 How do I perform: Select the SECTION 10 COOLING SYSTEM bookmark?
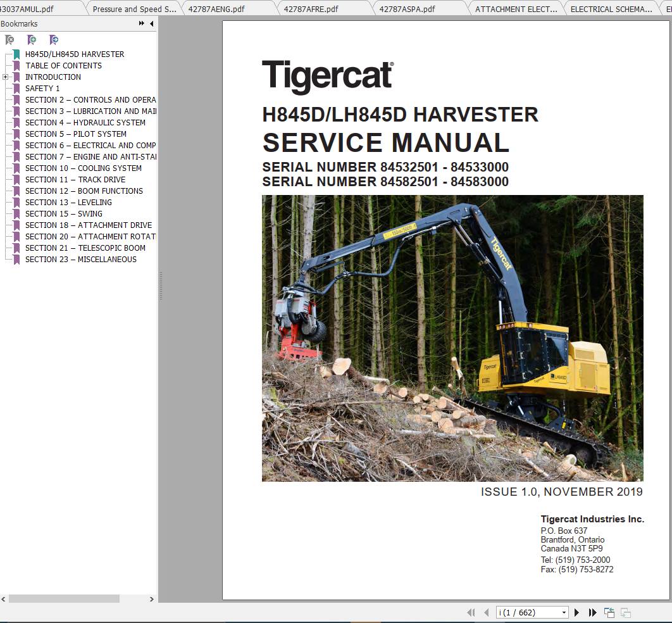click(x=83, y=168)
